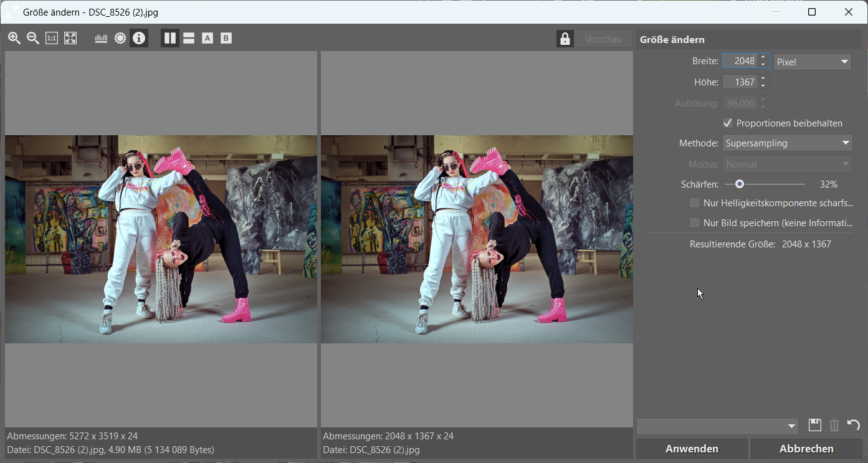
Task: Click the Abbrechen button
Action: 806,449
